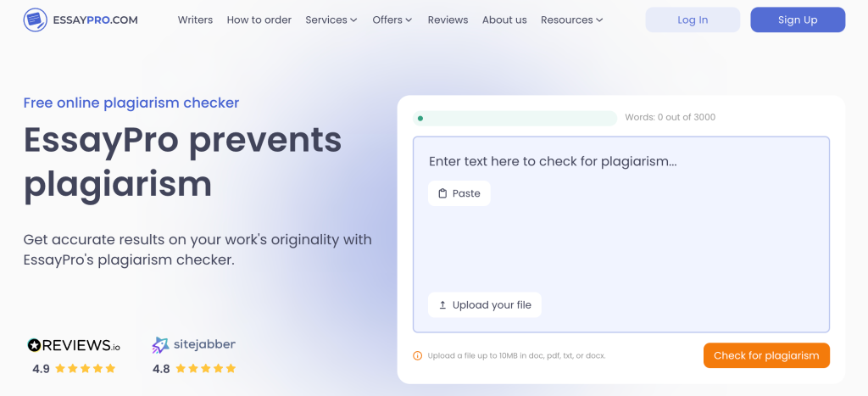Click the clipboard icon on Paste

[442, 193]
